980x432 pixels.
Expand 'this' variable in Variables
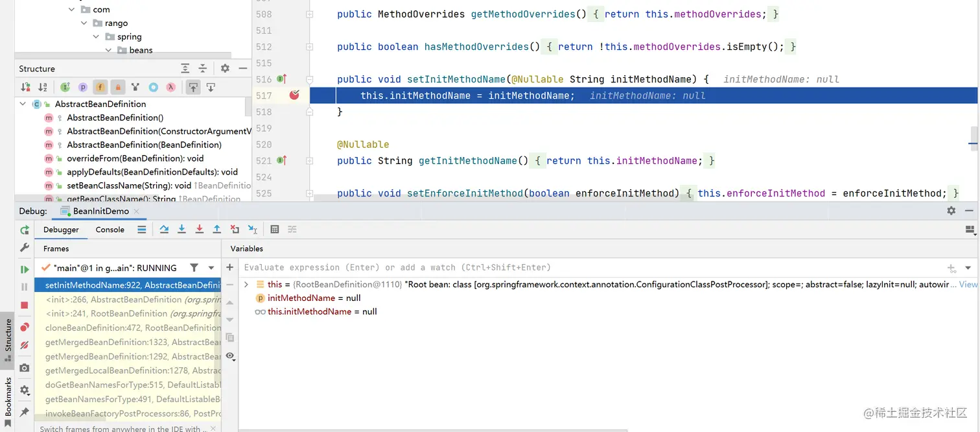[246, 284]
